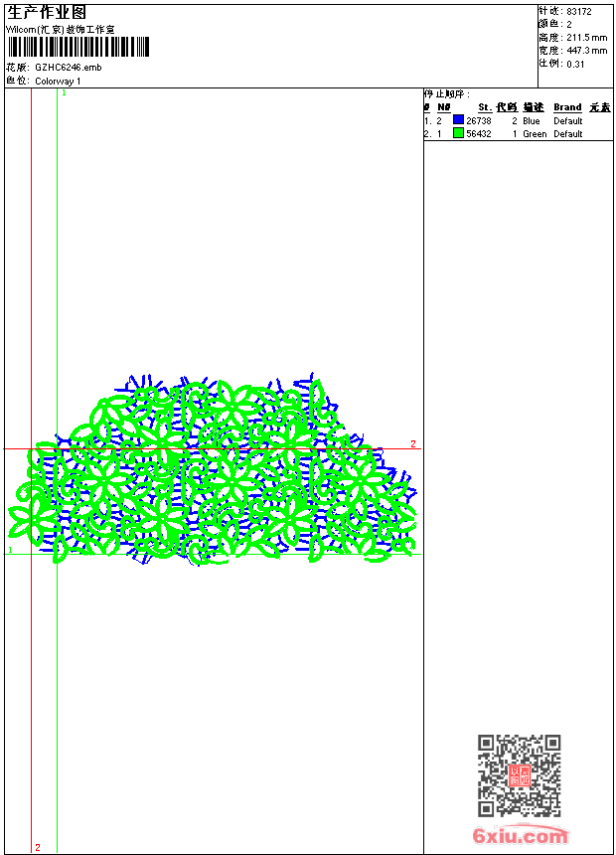Click the width value 447.3 mm
The width and height of the screenshot is (616, 855).
(x=586, y=51)
